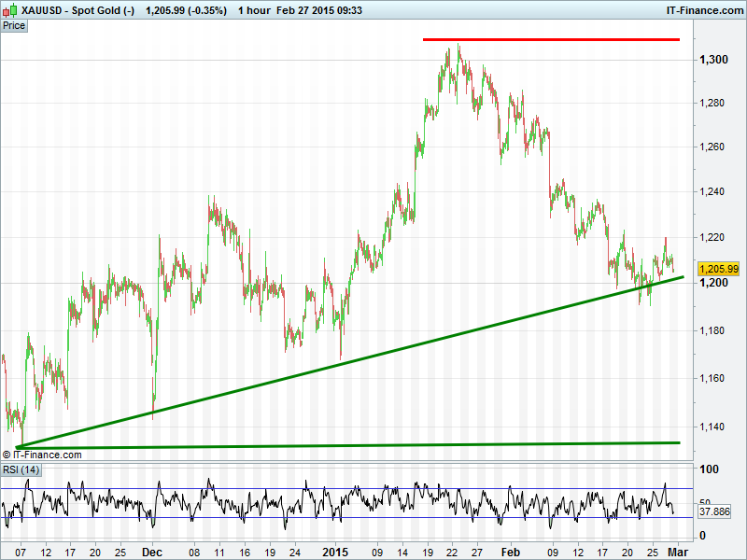Click the IT-Finance.com link at top right
Screen dimensions: 747x560
(705, 10)
